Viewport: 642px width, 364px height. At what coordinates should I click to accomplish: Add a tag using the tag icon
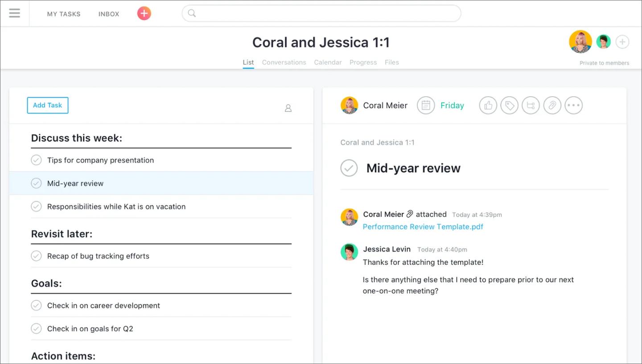coord(510,106)
